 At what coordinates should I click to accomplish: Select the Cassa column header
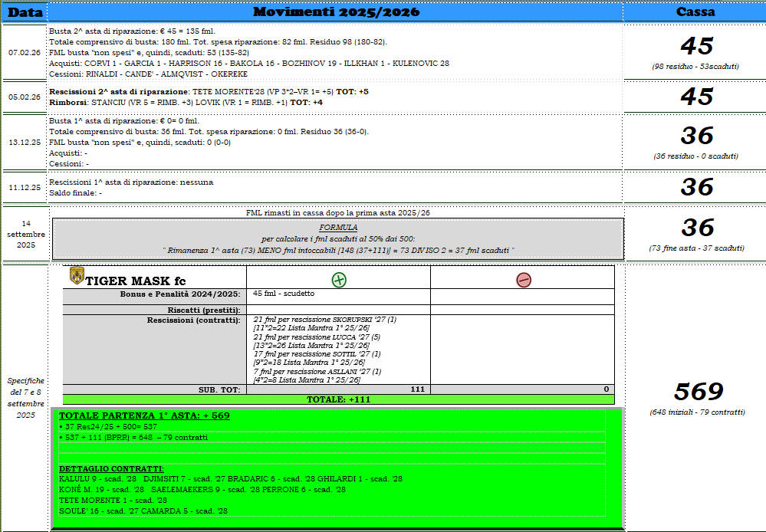(695, 11)
